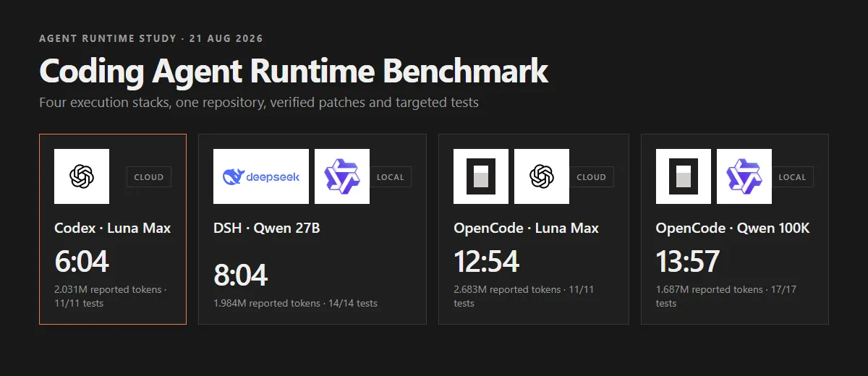Click '2.031M reported tokens · 11/11 tests' text
Viewport: 868px width, 376px height.
[x=111, y=296]
